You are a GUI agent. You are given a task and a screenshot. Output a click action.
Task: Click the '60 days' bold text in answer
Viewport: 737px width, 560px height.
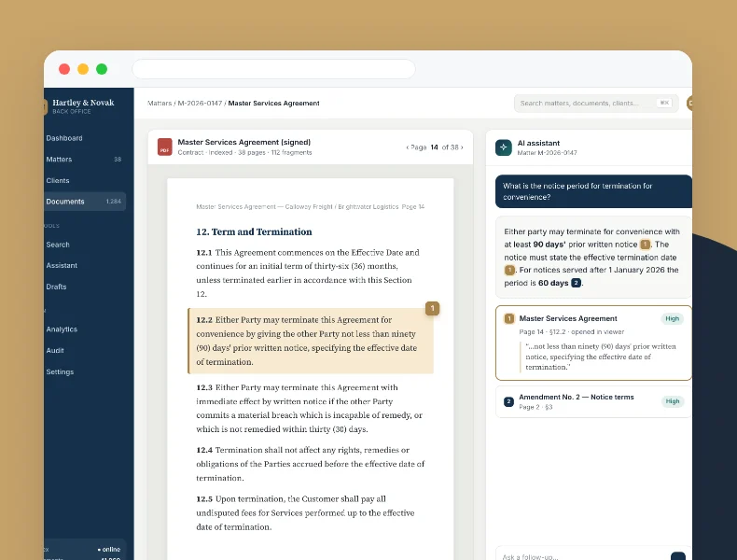[553, 283]
